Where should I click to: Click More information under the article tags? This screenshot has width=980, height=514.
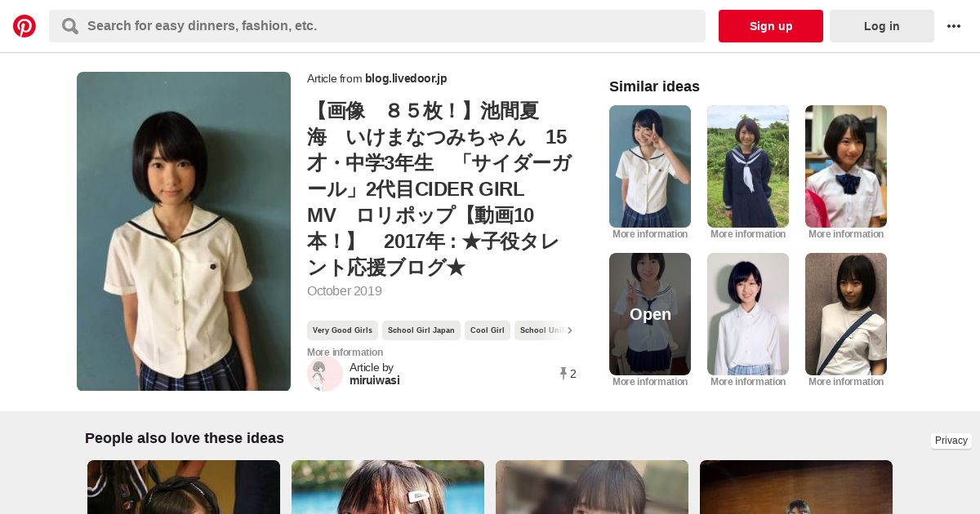coord(345,352)
